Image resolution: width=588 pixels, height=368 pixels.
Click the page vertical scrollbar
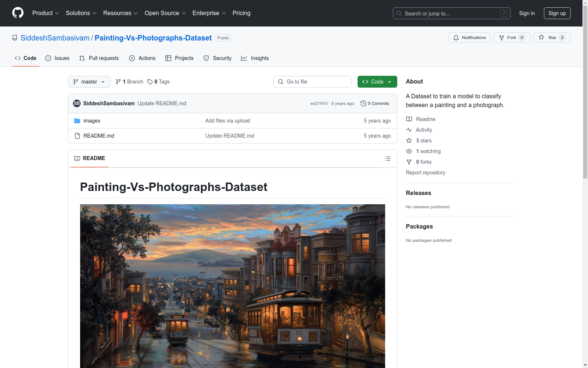(x=585, y=92)
